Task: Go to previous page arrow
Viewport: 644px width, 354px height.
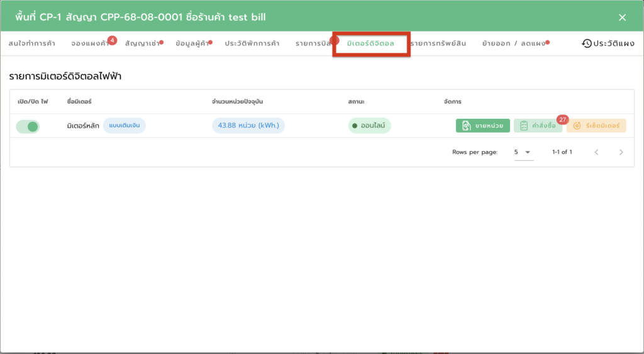Action: pyautogui.click(x=597, y=152)
